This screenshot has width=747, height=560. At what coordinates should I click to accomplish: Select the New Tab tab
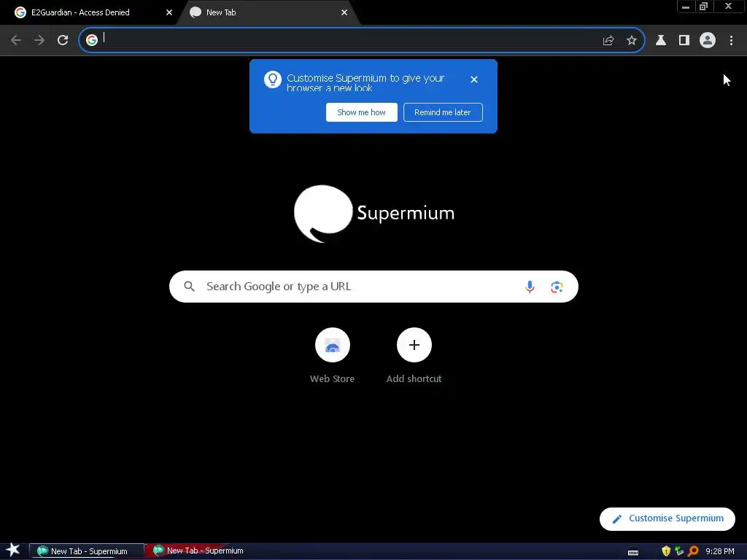(267, 12)
